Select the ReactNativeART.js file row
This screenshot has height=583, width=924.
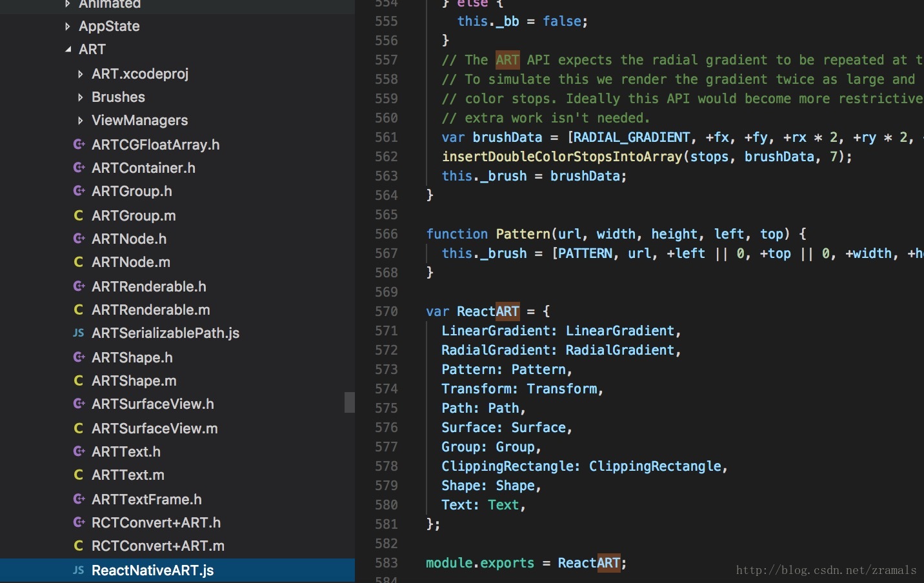[177, 570]
